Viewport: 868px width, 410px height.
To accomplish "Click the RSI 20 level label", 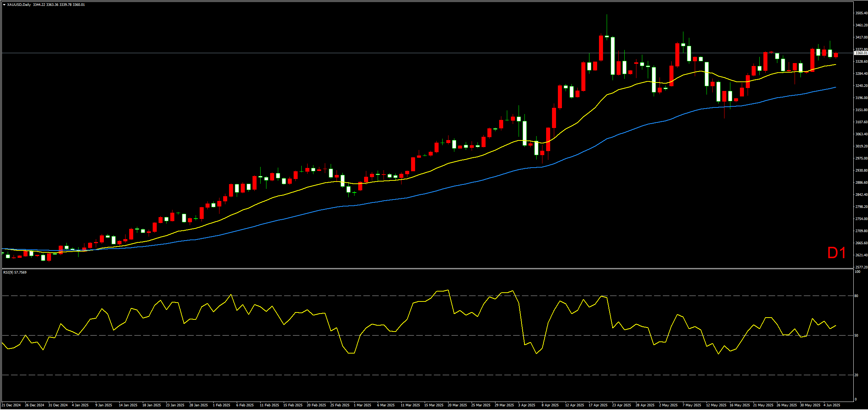I will [857, 375].
